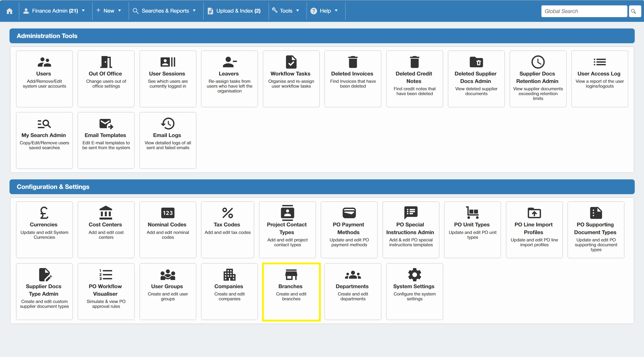Open the Deleted Invoices trash icon
This screenshot has width=644, height=357.
353,62
